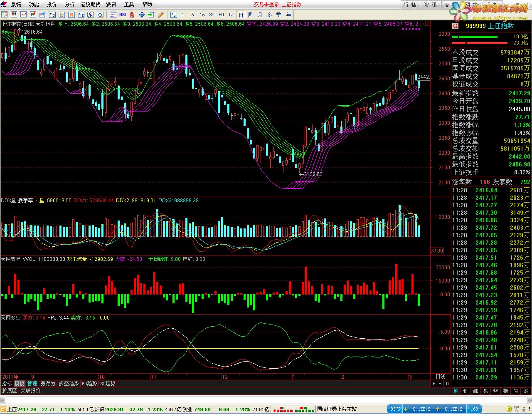Open the 扩展区 tab
The width and height of the screenshot is (532, 414).
pos(10,391)
